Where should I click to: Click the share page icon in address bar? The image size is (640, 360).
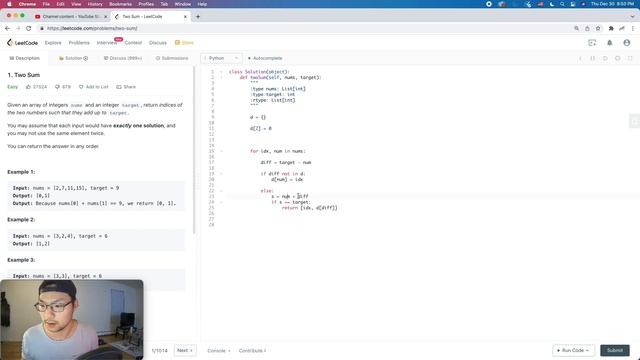587,28
